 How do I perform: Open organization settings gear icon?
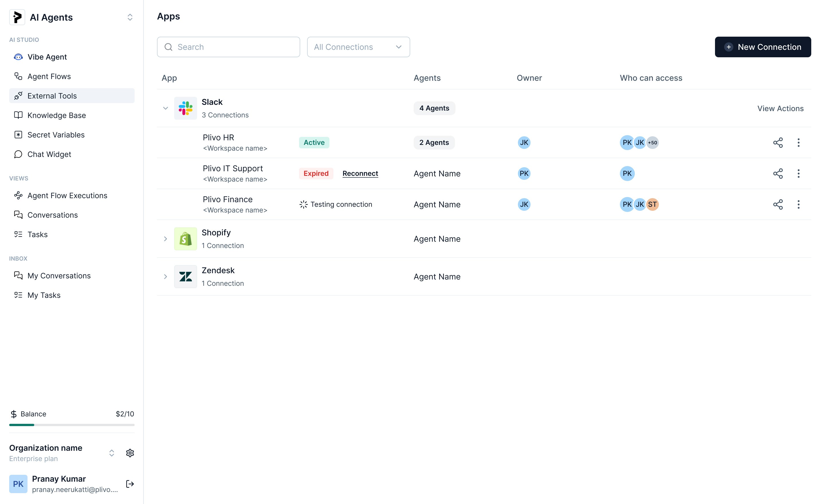[130, 453]
